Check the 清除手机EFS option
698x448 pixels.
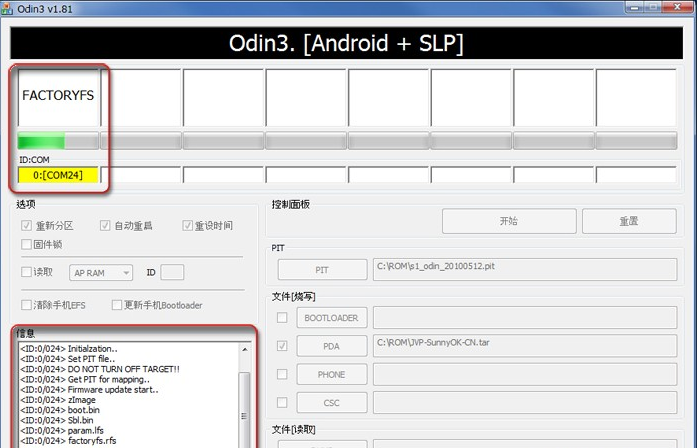pyautogui.click(x=26, y=305)
